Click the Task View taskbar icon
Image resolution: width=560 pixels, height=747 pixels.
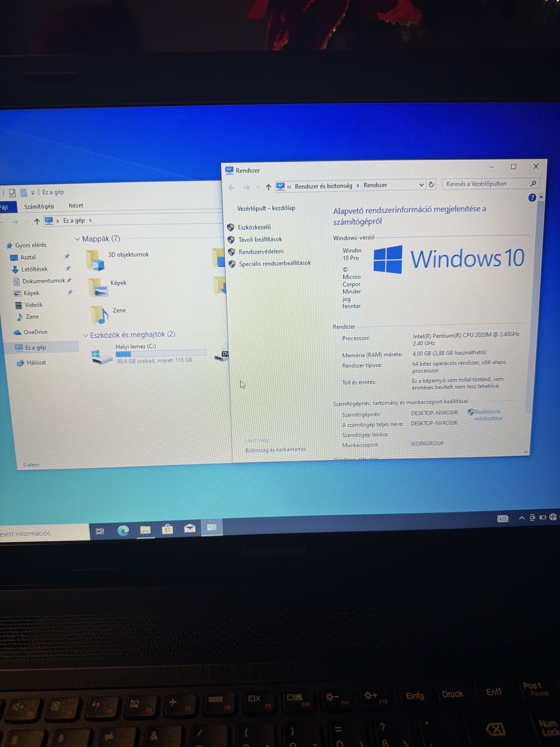[100, 531]
